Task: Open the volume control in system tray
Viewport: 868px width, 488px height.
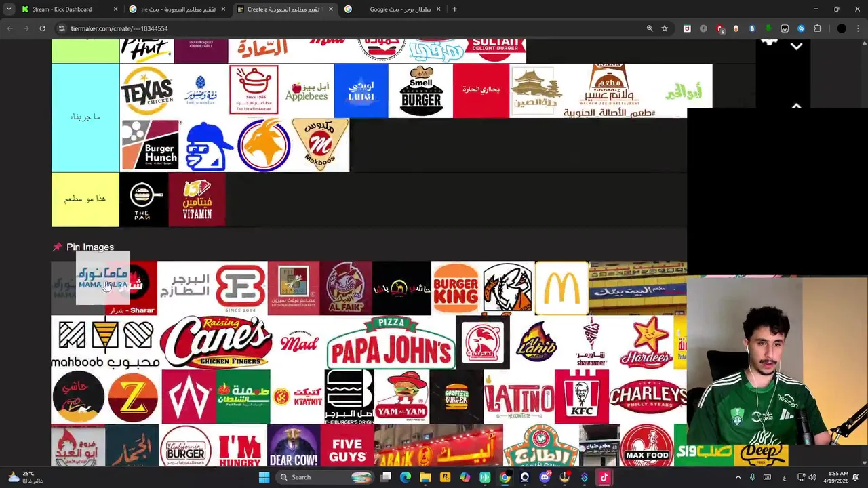Action: point(812,477)
